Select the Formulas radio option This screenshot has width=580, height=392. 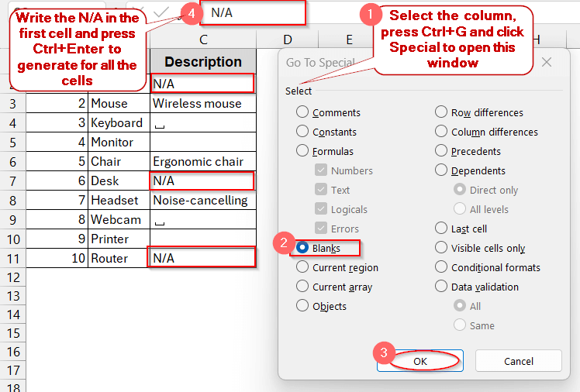click(302, 151)
